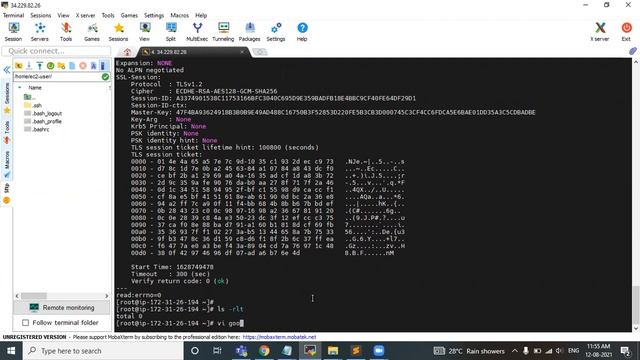Click the Windows search box
The width and height of the screenshot is (640, 360).
coord(103,351)
